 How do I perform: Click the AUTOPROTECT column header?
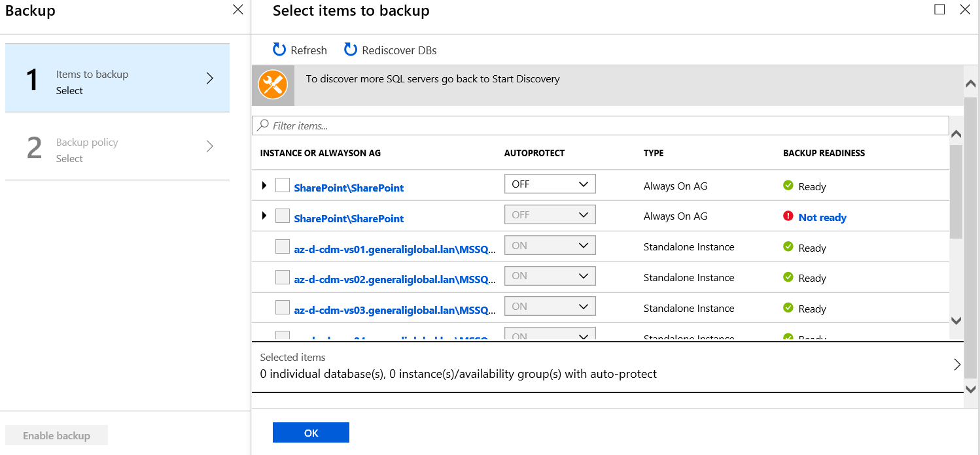pos(534,153)
